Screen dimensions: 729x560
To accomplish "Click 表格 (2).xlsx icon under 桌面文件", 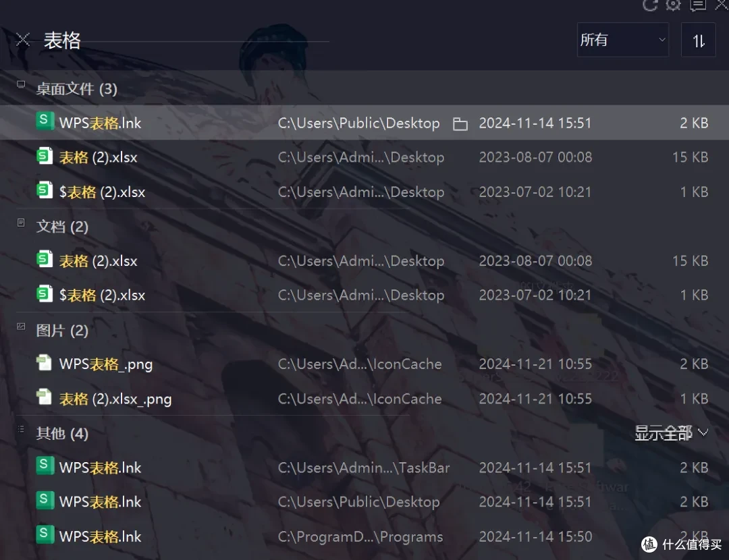I will (45, 156).
